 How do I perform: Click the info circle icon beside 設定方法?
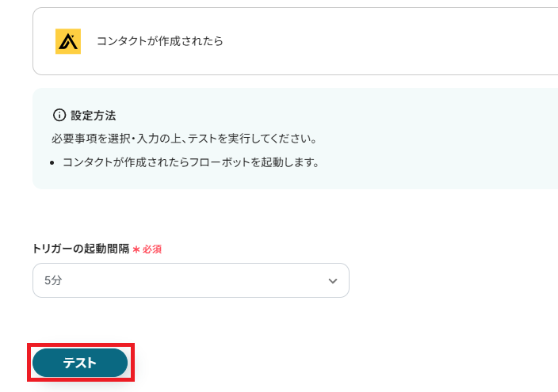click(59, 116)
